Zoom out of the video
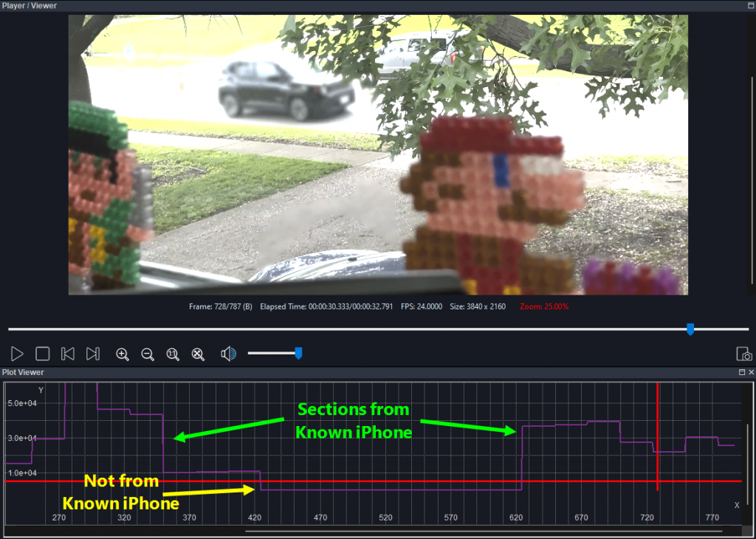 (148, 354)
